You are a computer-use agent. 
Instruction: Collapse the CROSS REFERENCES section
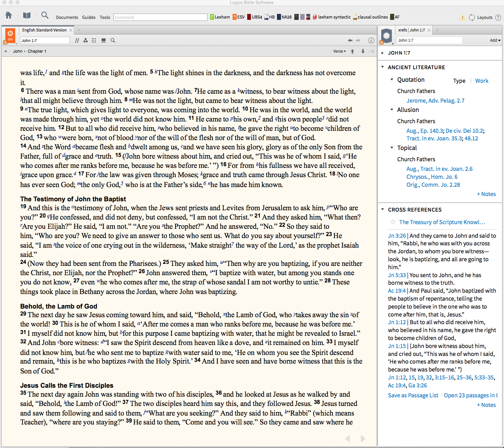[x=383, y=209]
